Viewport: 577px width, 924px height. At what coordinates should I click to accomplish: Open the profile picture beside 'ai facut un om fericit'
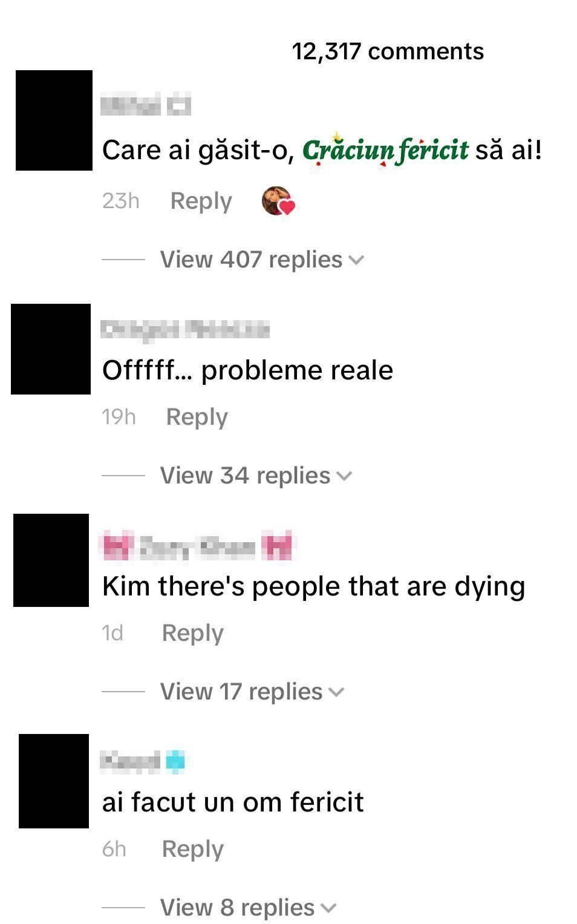pos(54,781)
